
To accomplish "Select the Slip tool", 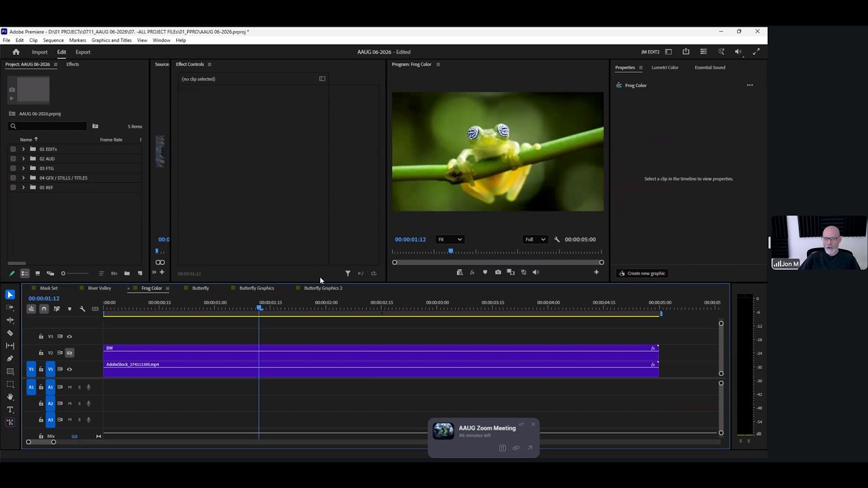I will [10, 346].
